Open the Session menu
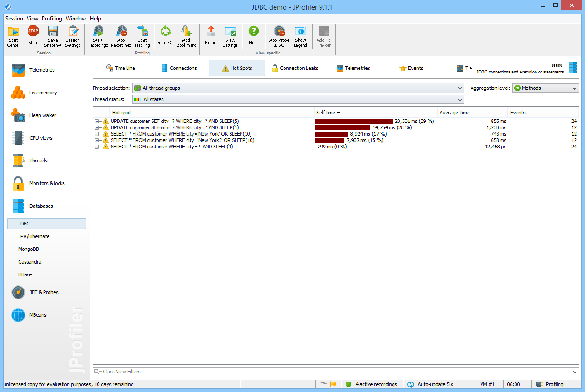Viewport: 585px width, 392px height. coord(14,19)
